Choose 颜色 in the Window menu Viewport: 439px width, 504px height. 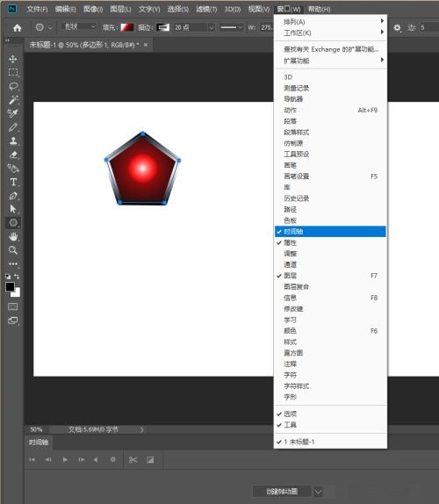click(x=330, y=331)
